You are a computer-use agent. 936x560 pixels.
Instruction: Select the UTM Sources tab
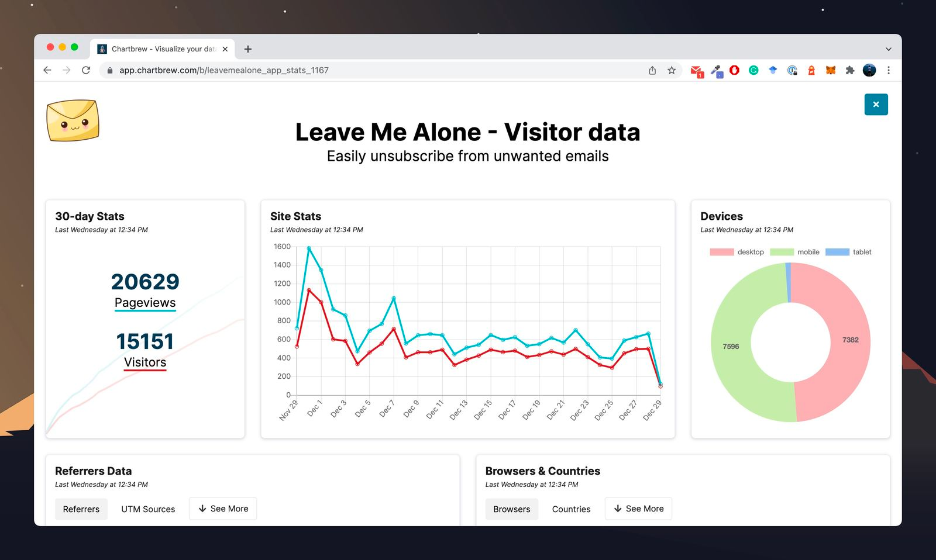point(148,509)
